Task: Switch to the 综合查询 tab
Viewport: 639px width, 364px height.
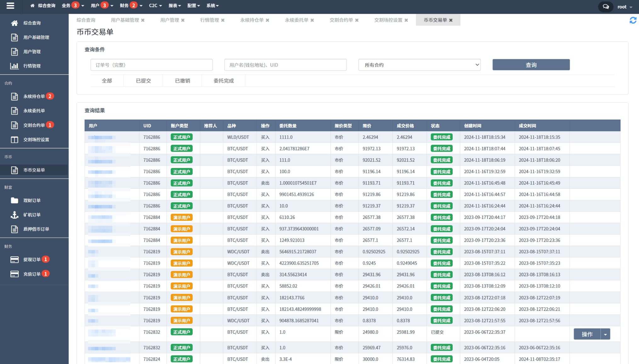Action: click(86, 20)
